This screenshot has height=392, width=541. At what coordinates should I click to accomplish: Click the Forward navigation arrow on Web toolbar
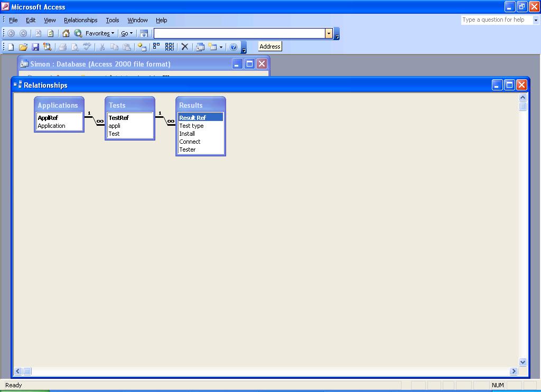[x=23, y=33]
